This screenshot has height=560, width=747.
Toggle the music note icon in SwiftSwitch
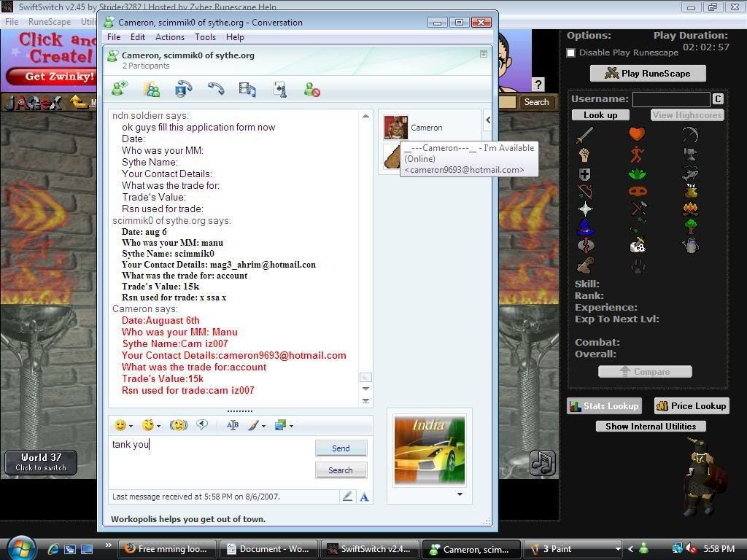pos(543,463)
